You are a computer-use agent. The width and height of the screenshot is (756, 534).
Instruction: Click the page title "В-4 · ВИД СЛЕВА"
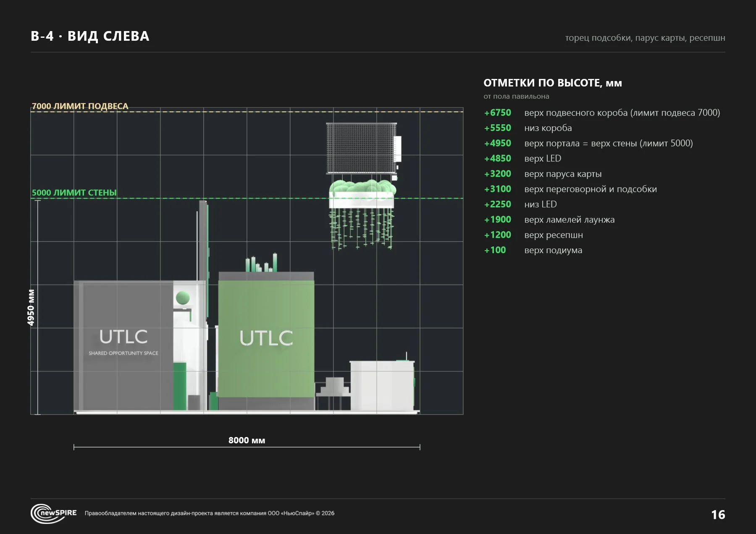(x=90, y=37)
